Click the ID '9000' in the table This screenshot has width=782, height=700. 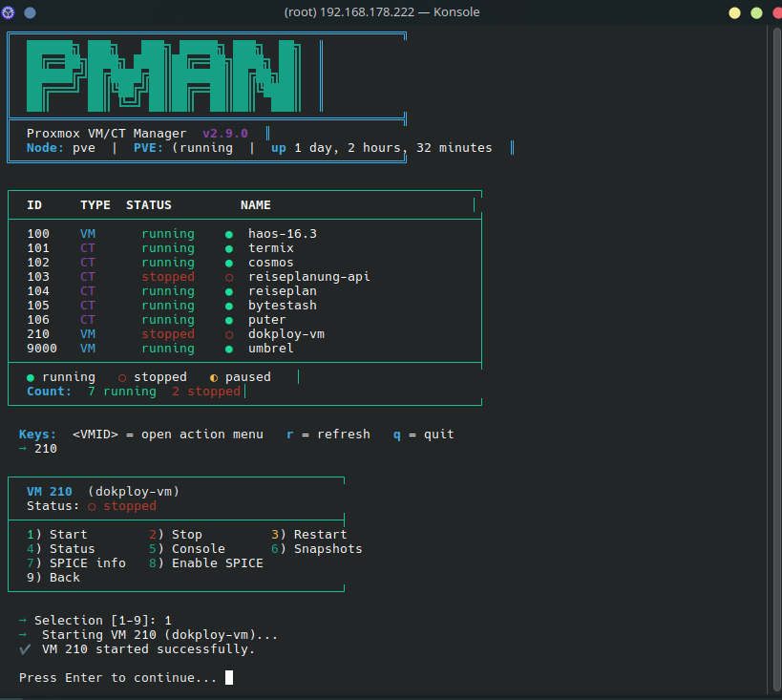pos(42,349)
